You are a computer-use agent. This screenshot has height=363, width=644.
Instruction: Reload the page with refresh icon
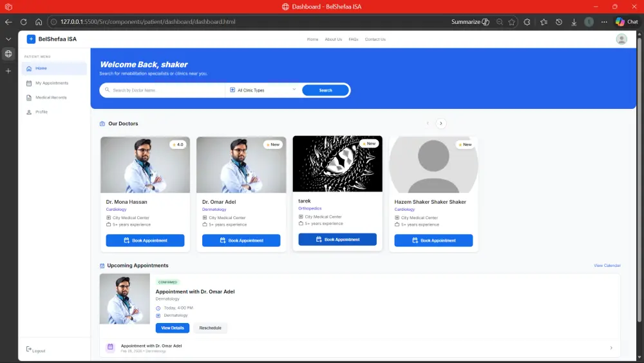[23, 22]
